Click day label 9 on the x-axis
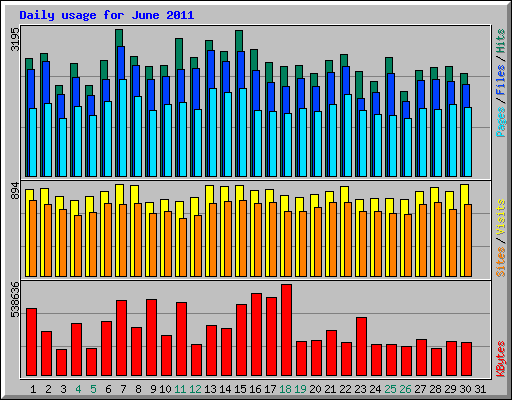 [x=153, y=389]
